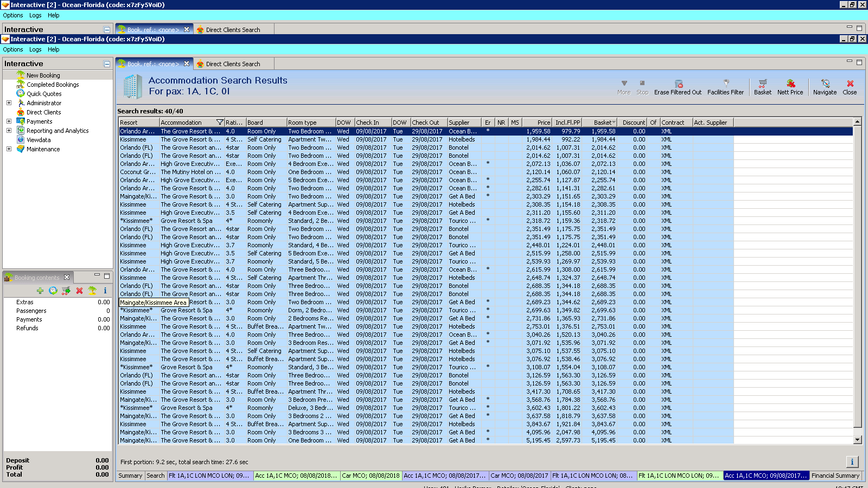Sort by the Price column header

pyautogui.click(x=537, y=123)
